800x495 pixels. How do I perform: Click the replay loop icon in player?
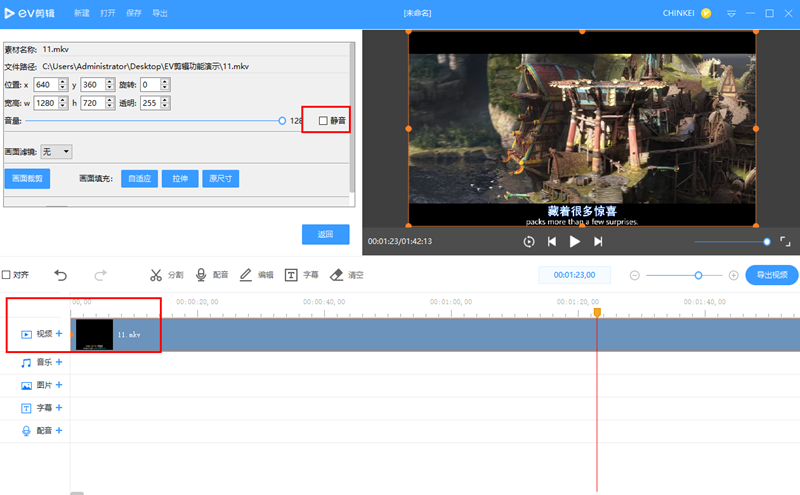[x=529, y=242]
